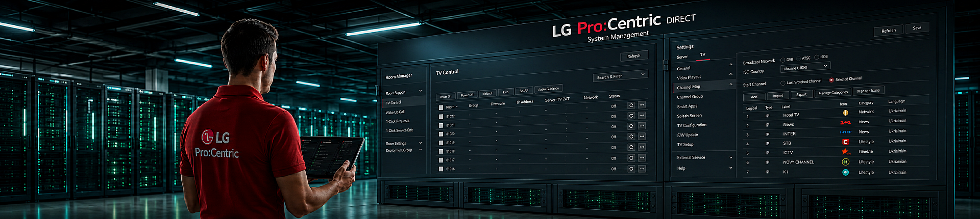Click the refresh icon in room 81016 row
The width and height of the screenshot is (980, 219).
click(631, 169)
